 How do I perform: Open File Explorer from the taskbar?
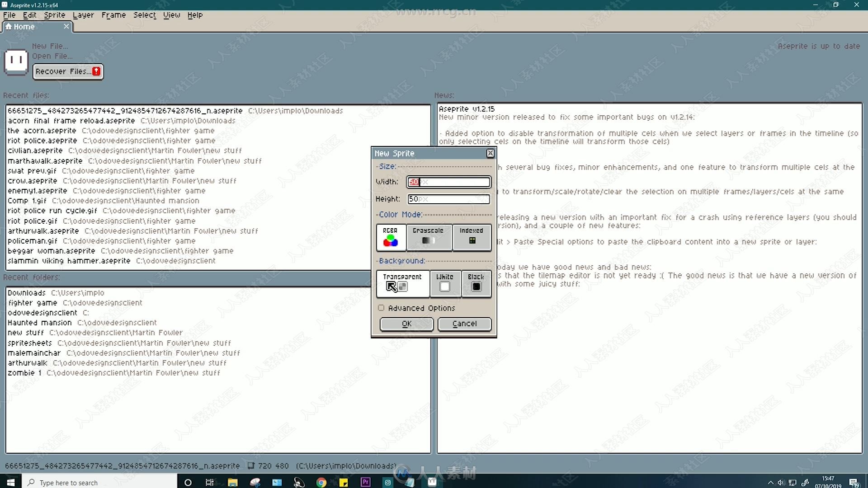[232, 482]
